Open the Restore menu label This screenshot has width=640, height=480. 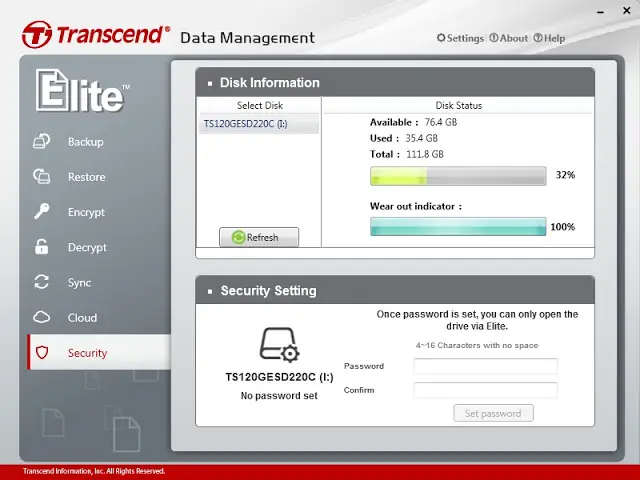click(87, 177)
